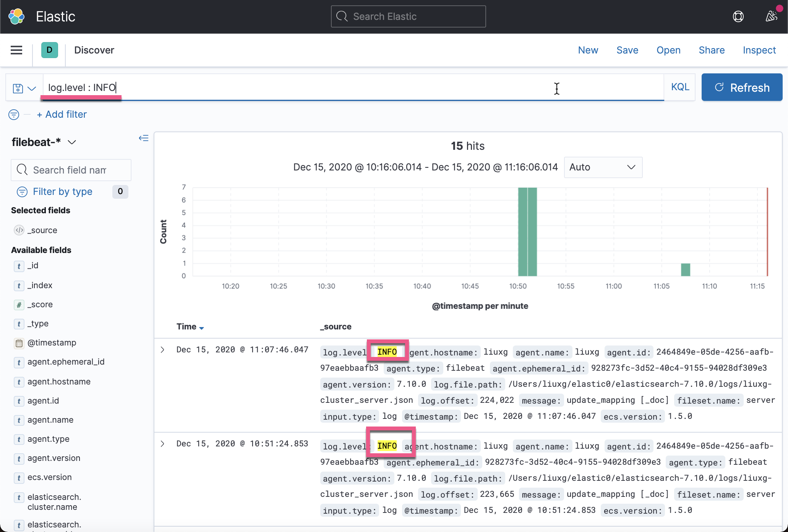Click the Share menu item
788x532 pixels.
point(711,50)
